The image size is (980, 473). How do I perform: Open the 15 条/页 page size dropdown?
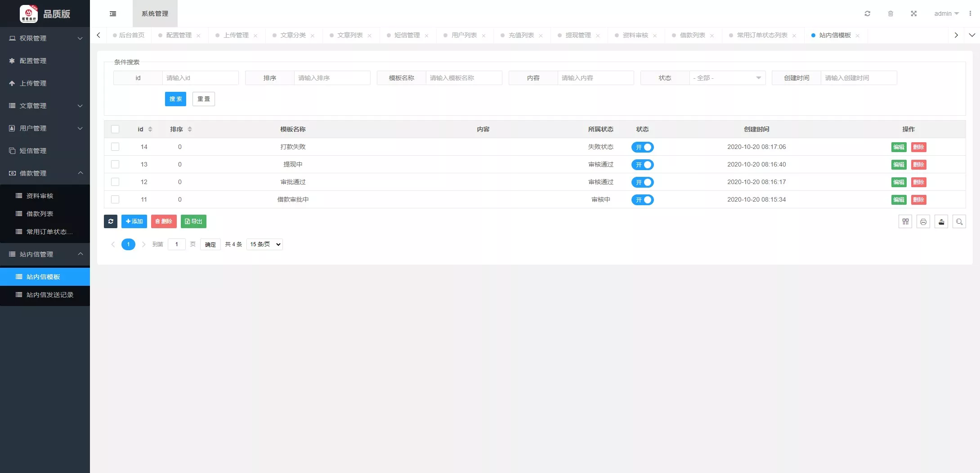(264, 244)
